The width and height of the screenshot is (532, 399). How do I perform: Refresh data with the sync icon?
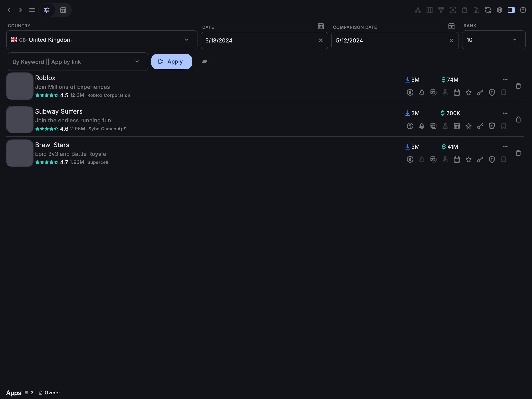(488, 10)
